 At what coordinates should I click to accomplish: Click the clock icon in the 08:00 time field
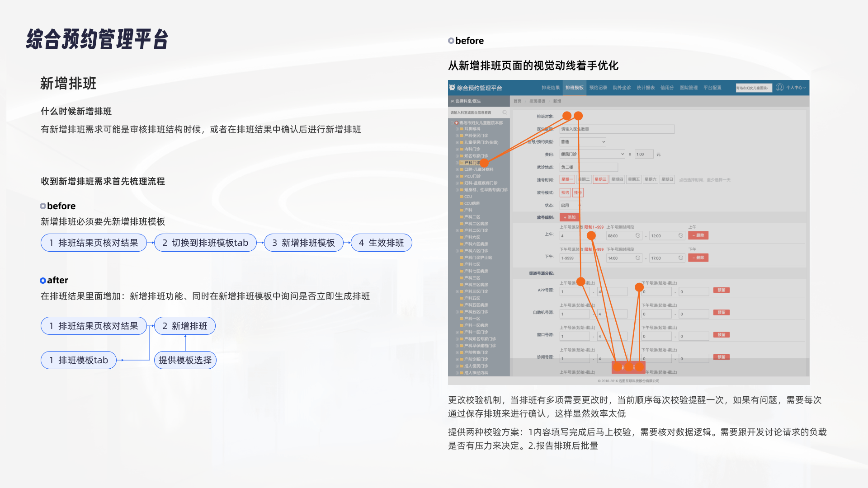tap(638, 236)
